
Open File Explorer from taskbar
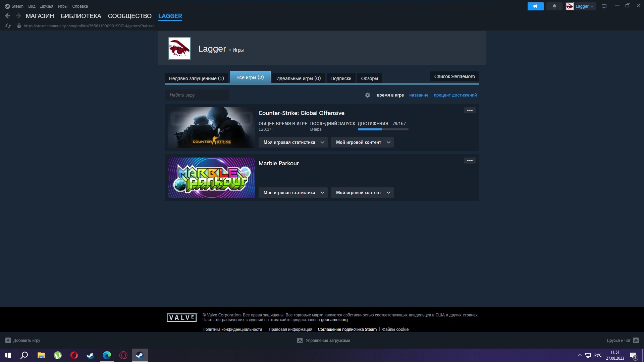click(x=41, y=355)
